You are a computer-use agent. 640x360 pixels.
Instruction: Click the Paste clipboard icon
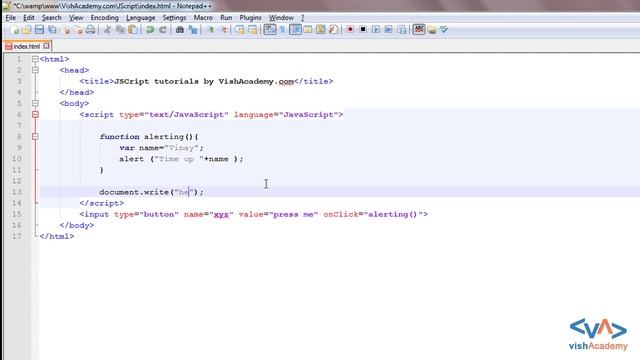click(x=133, y=30)
